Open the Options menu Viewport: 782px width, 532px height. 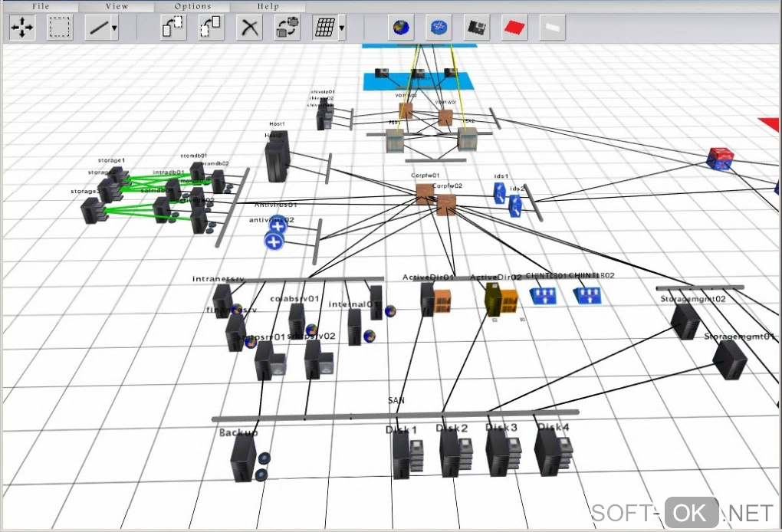tap(192, 6)
